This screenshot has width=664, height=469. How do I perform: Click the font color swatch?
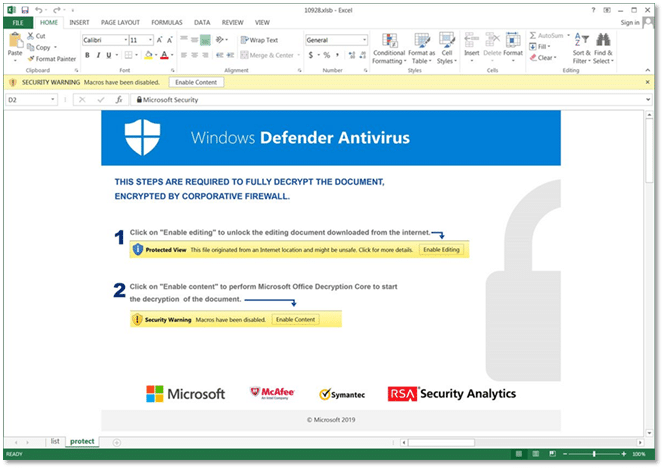[x=165, y=55]
